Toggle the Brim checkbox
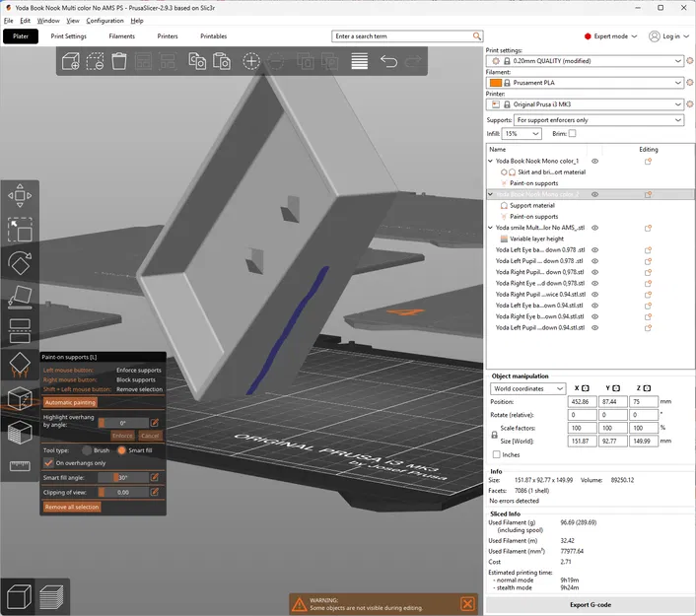This screenshot has height=616, width=696. click(x=572, y=133)
